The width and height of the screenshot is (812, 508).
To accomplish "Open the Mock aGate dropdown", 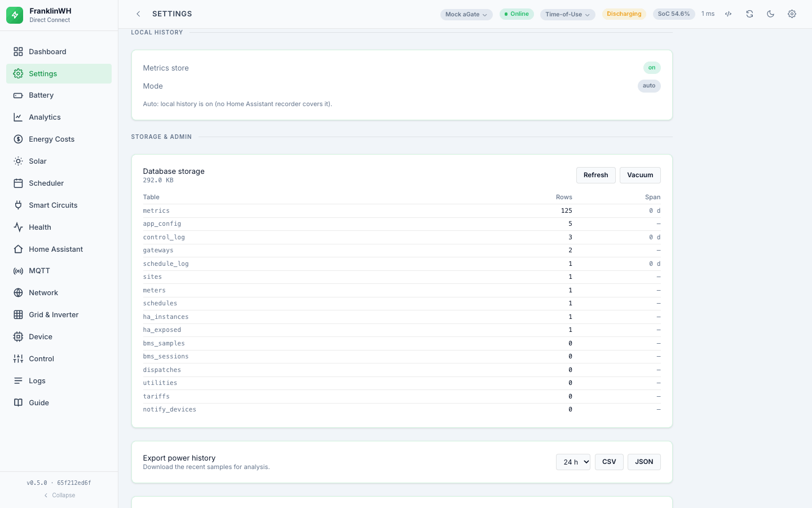I will point(466,14).
